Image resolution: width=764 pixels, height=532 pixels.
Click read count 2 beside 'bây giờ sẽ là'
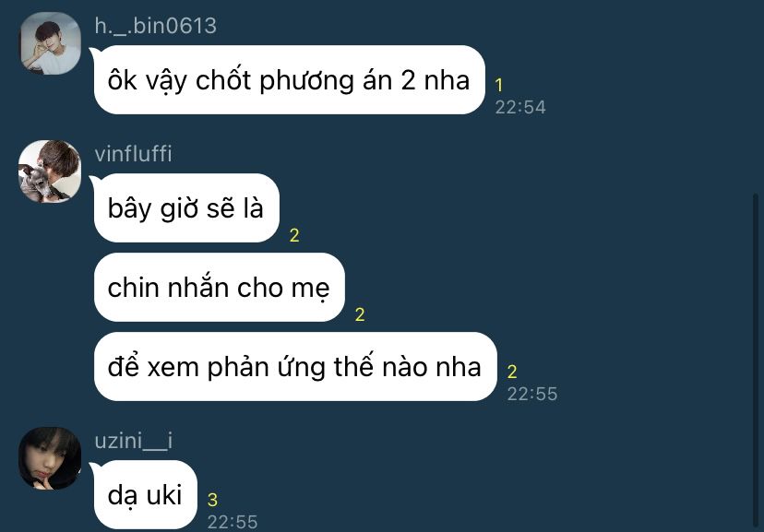point(294,235)
